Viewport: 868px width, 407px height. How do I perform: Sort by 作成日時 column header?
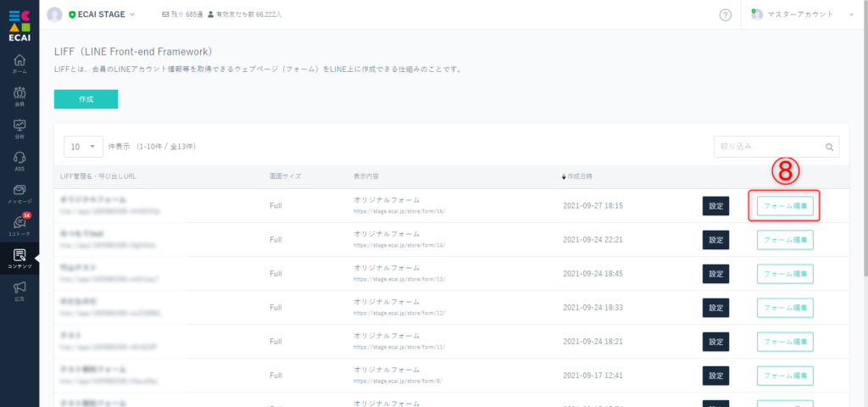(x=576, y=176)
